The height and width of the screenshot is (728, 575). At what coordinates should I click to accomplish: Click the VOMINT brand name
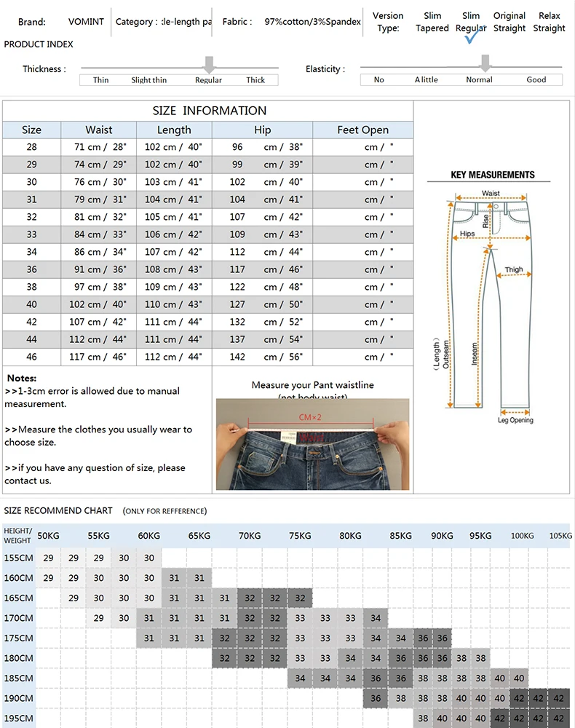pyautogui.click(x=86, y=21)
